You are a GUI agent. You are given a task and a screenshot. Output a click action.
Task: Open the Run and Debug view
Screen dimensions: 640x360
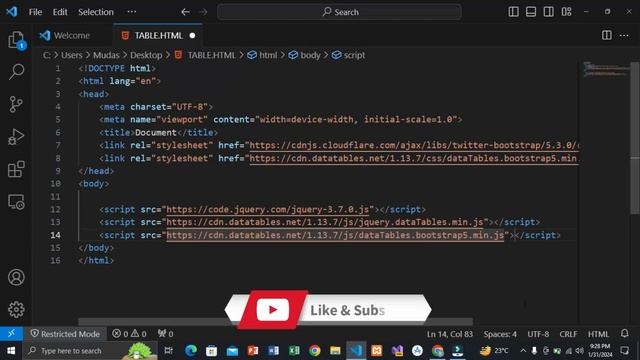[x=16, y=137]
